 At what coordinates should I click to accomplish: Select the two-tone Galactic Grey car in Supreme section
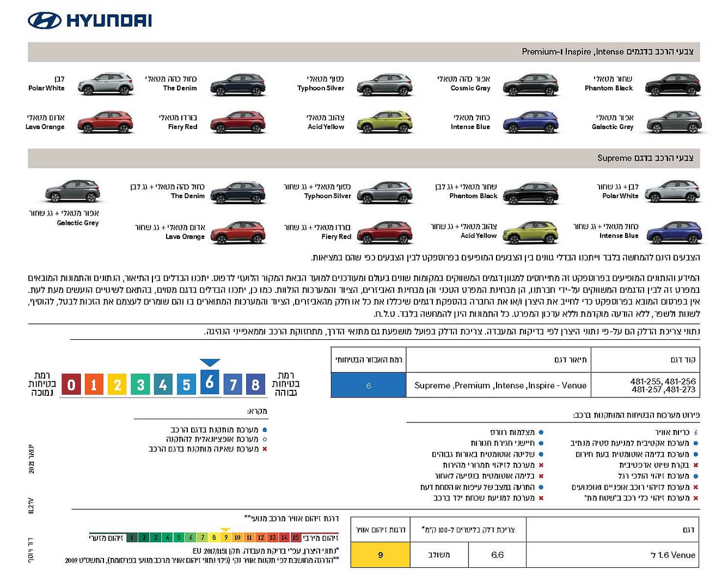pos(72,191)
